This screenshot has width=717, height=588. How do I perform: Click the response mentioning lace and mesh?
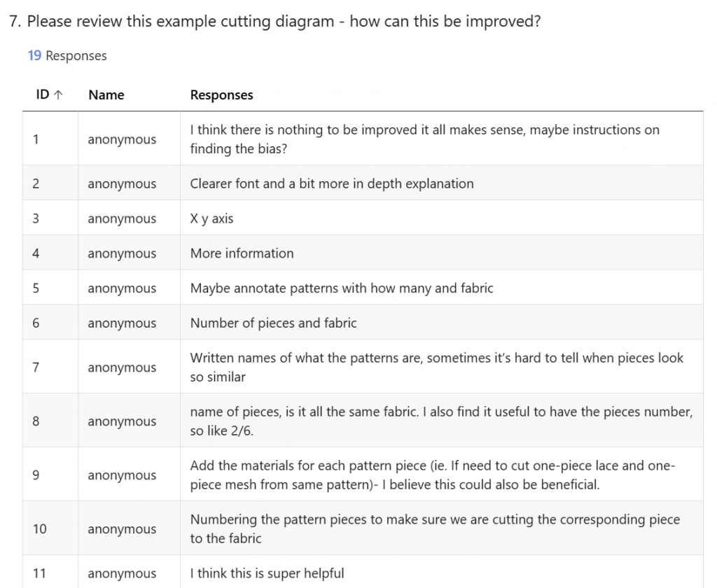tap(432, 475)
